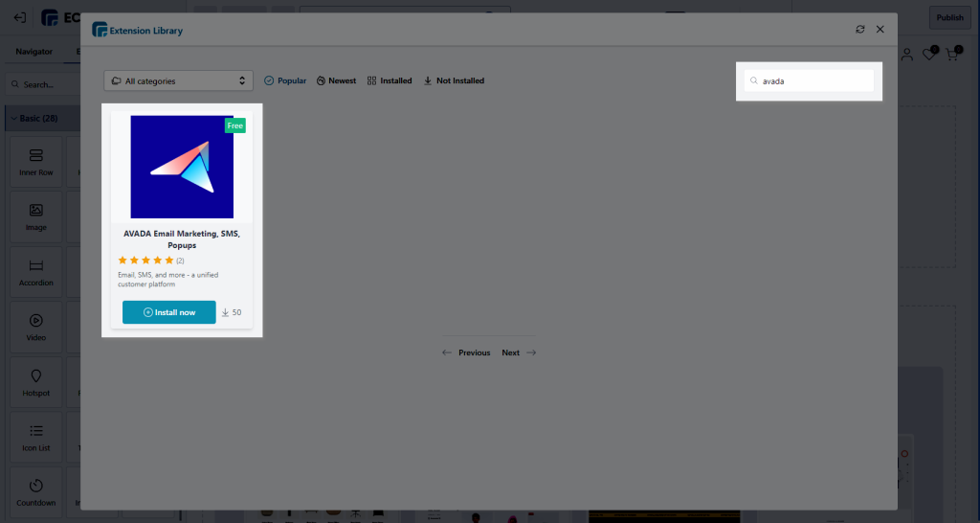The width and height of the screenshot is (980, 523).
Task: Install the AVADA Email Marketing extension
Action: [x=168, y=312]
